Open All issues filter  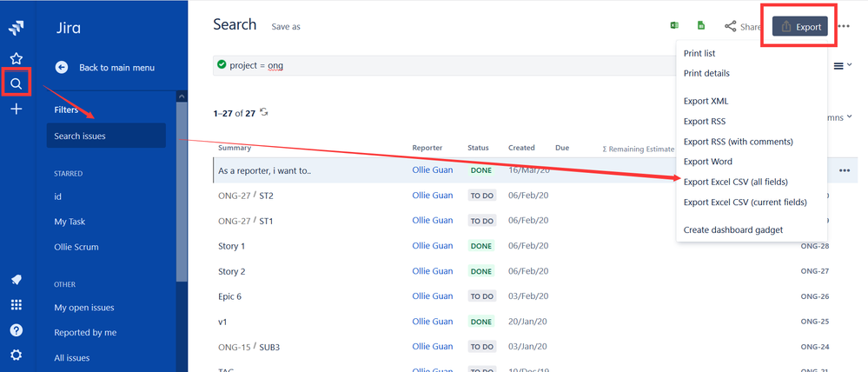click(72, 358)
